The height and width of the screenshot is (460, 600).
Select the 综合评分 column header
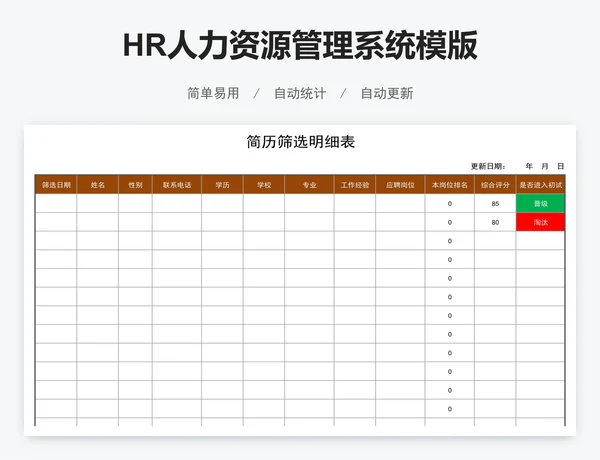(x=495, y=185)
